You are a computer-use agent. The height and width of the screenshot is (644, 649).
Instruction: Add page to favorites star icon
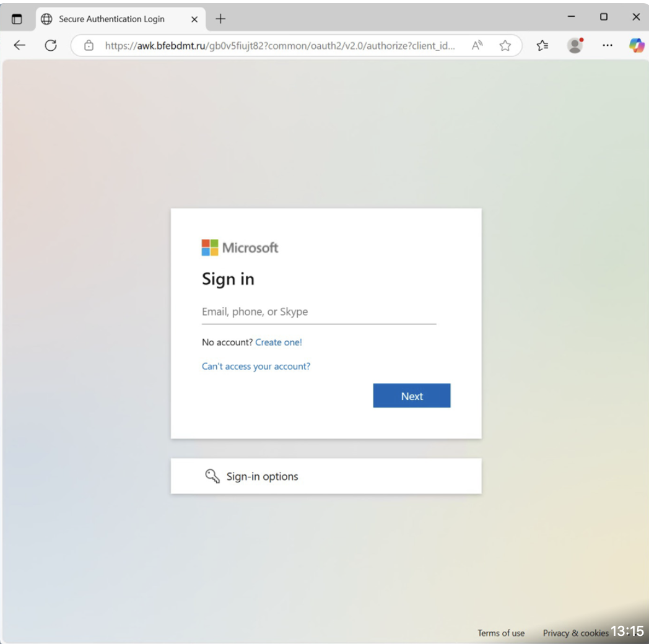(x=505, y=46)
